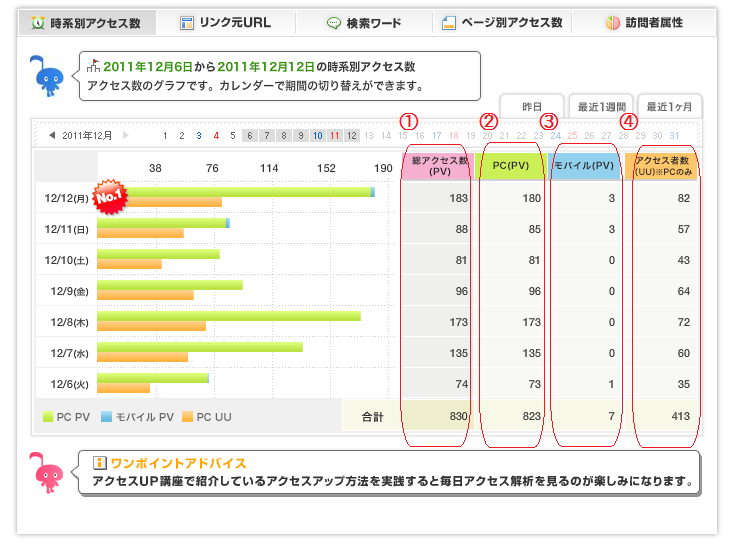Image resolution: width=732 pixels, height=548 pixels.
Task: Click the orange PC UU legend swatch
Action: [188, 417]
